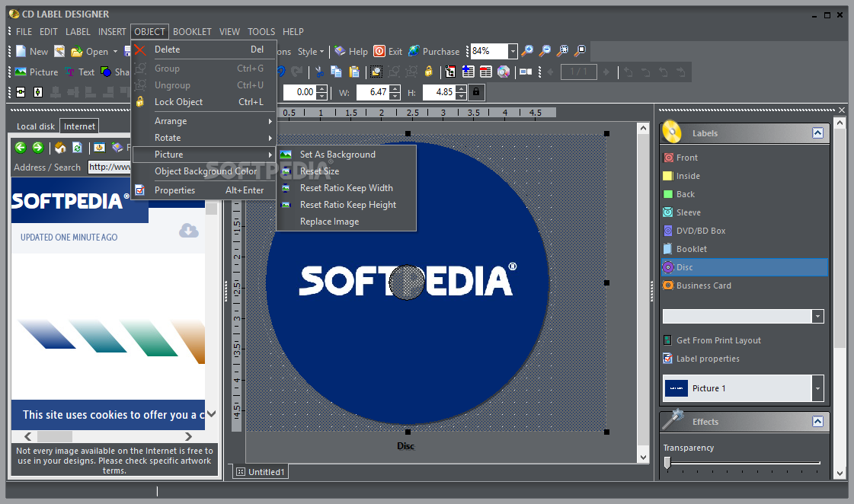Click the disc label icon in toolbar
854x504 pixels.
504,72
